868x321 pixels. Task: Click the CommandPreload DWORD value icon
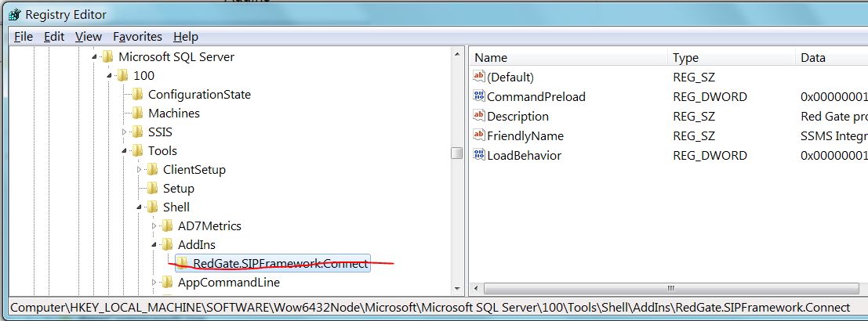[x=479, y=96]
